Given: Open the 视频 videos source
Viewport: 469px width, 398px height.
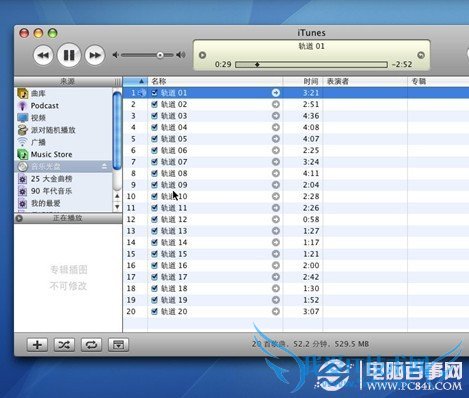Looking at the screenshot, I should click(64, 118).
